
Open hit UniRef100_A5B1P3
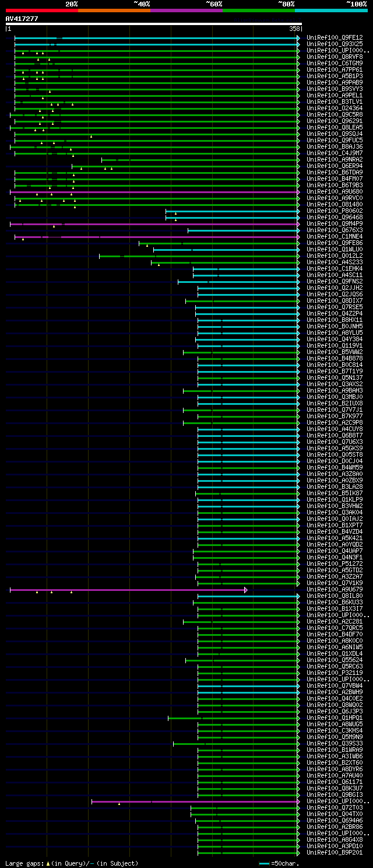click(335, 76)
